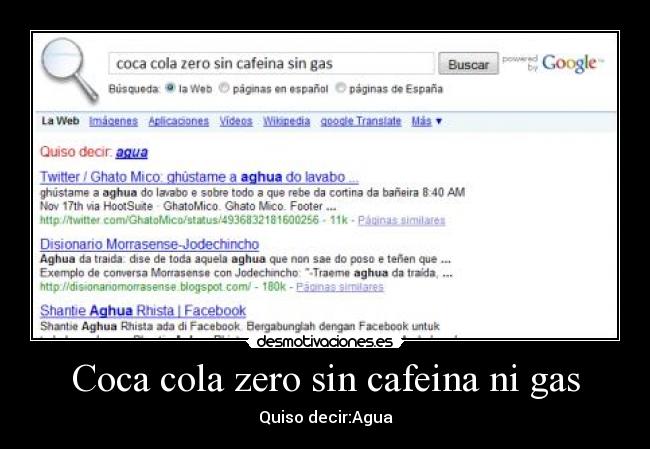The width and height of the screenshot is (650, 449).
Task: Click the Buscar button
Action: pyautogui.click(x=468, y=63)
